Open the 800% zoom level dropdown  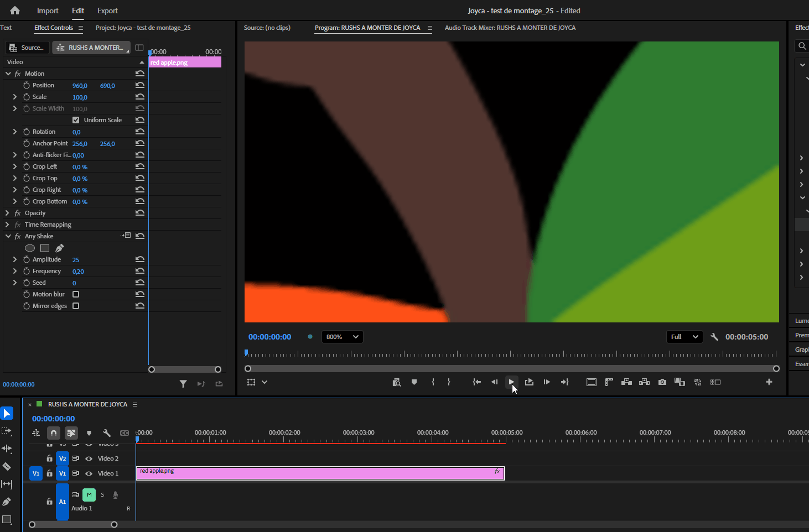(x=342, y=337)
